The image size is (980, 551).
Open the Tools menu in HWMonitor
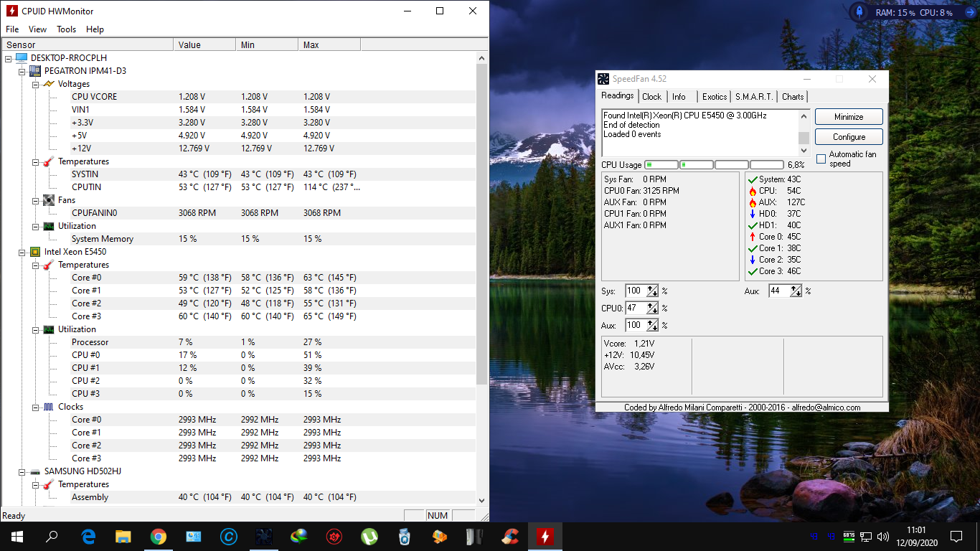(x=67, y=29)
